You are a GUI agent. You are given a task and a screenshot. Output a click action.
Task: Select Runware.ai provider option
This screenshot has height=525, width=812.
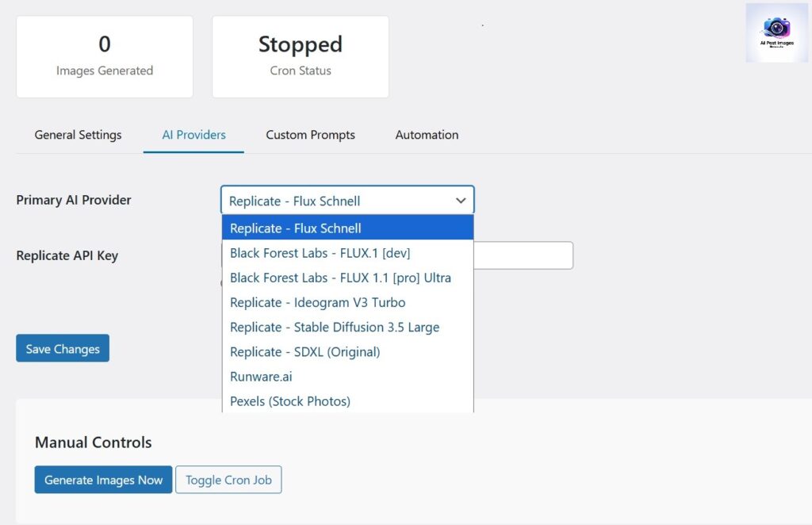pos(347,377)
